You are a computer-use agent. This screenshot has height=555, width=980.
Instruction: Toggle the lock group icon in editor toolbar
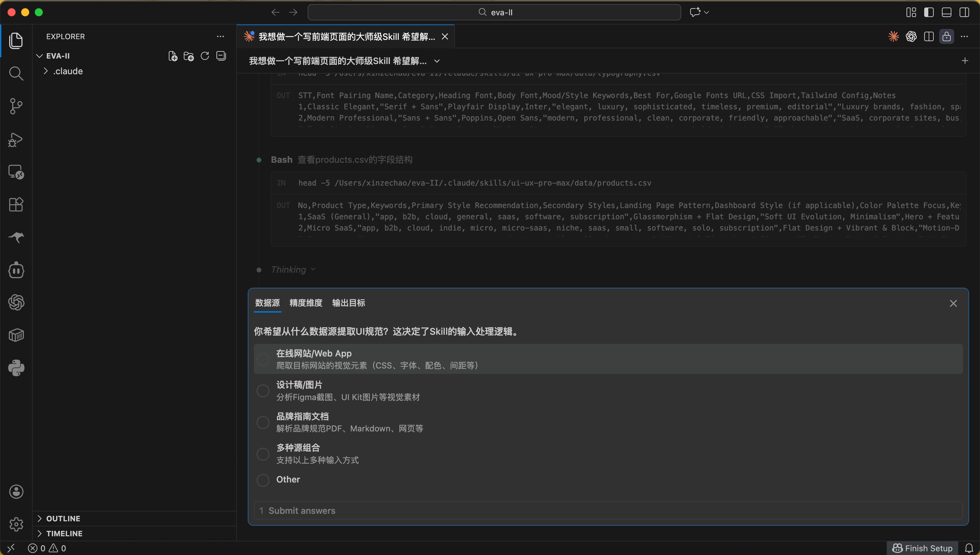[x=947, y=36]
